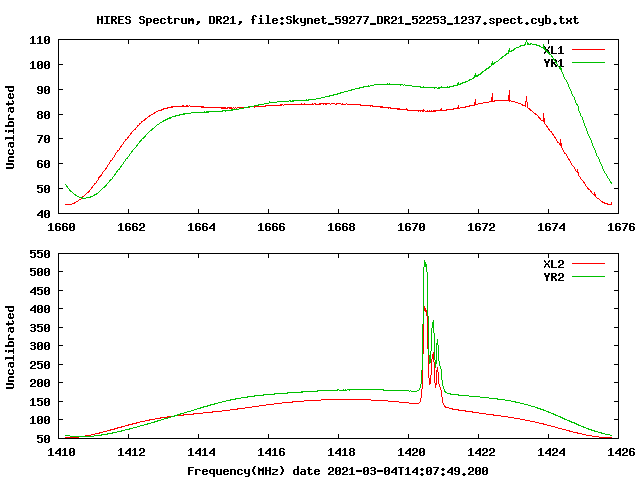Click the 1672 x-axis tick label
Image resolution: width=640 pixels, height=480 pixels.
(481, 227)
